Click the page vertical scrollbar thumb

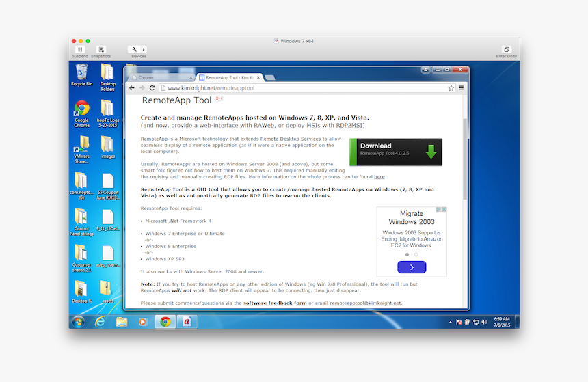[465, 159]
